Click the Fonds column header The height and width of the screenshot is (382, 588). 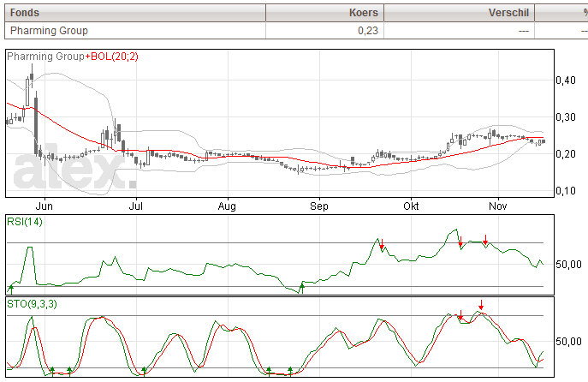(135, 13)
